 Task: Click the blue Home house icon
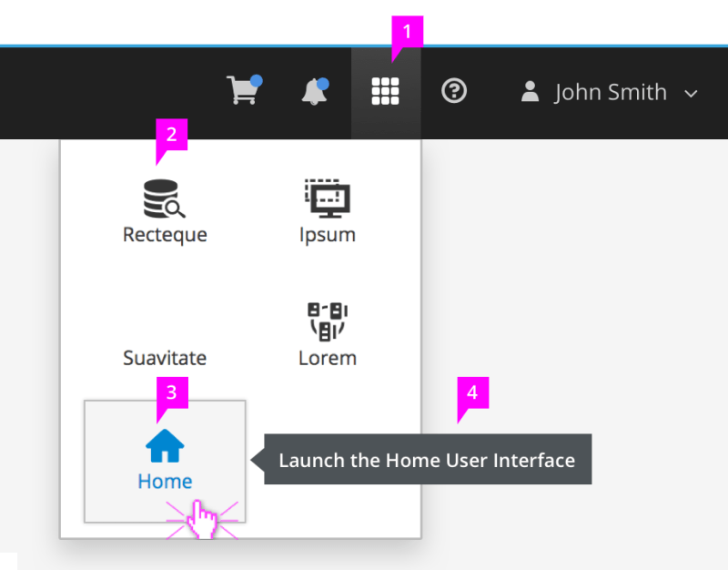[x=165, y=446]
